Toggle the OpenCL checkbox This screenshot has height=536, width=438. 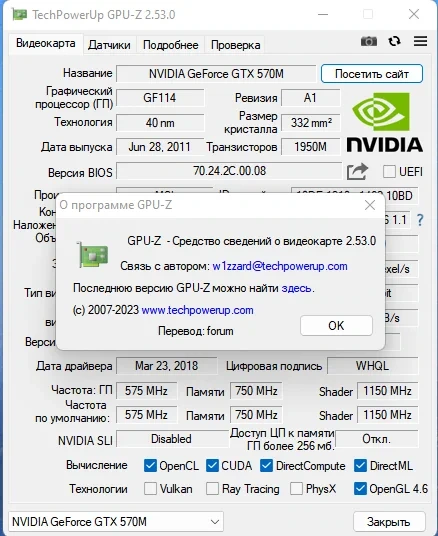click(x=150, y=466)
